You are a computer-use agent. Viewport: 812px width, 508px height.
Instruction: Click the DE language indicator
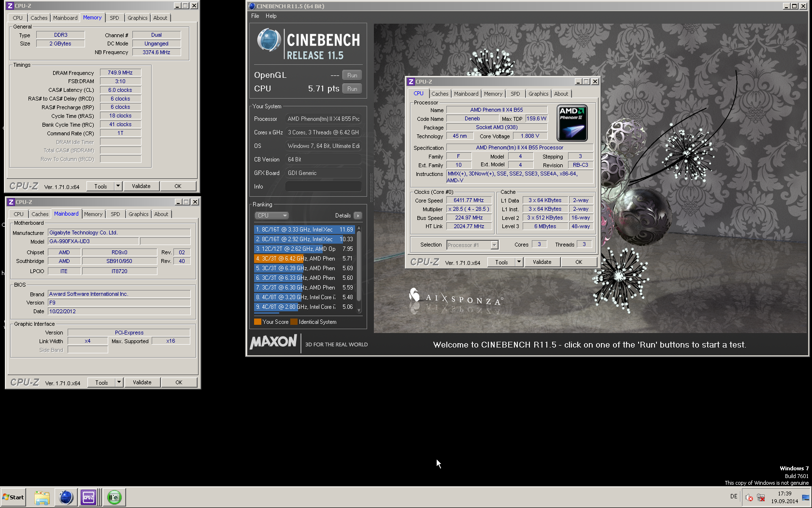point(734,496)
